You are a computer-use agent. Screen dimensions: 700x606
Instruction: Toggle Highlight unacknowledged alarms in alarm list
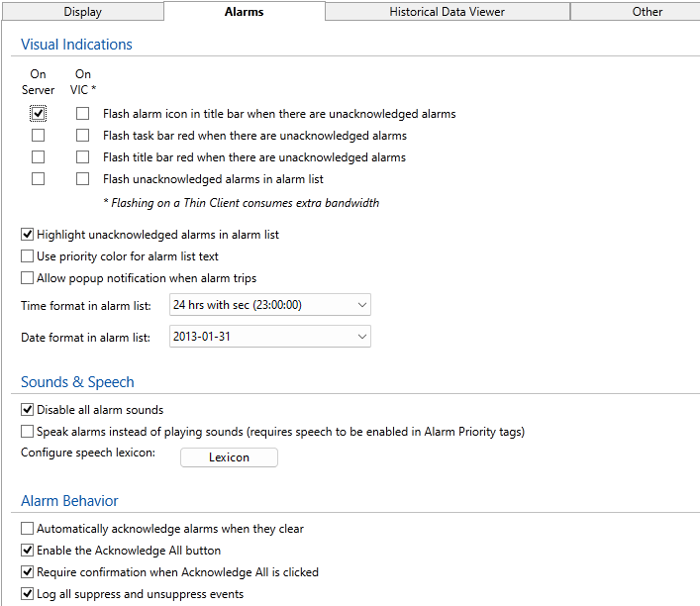pos(28,235)
